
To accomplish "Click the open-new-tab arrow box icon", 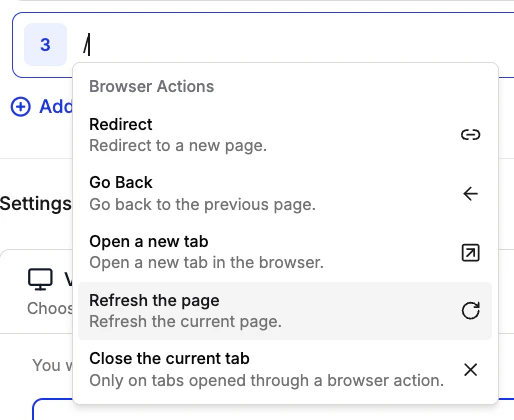I will tap(470, 253).
